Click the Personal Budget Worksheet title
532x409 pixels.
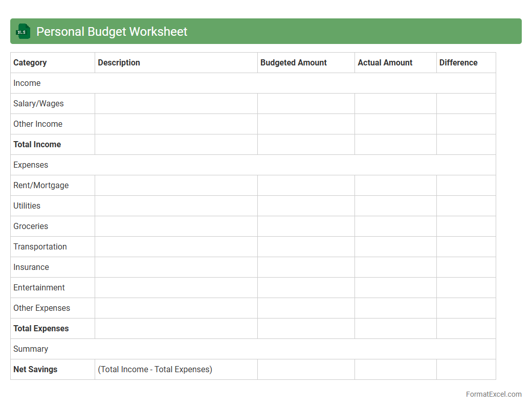(112, 31)
